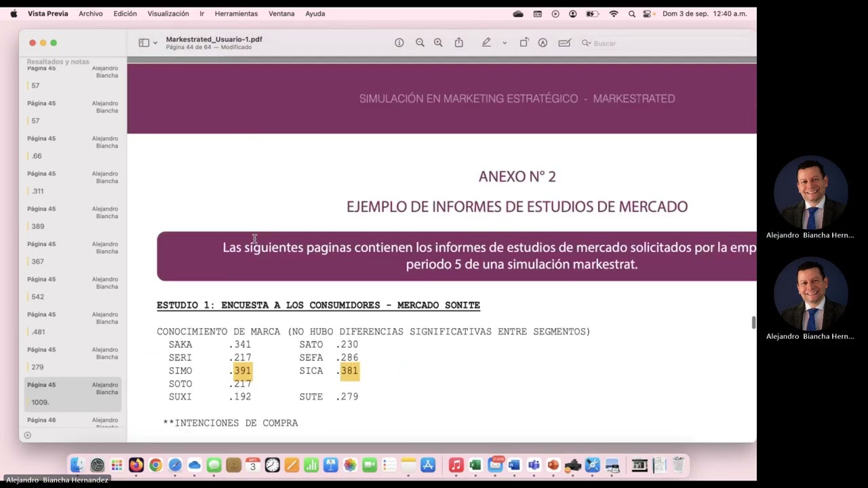The height and width of the screenshot is (488, 868).
Task: Click the date and time display
Action: (705, 14)
